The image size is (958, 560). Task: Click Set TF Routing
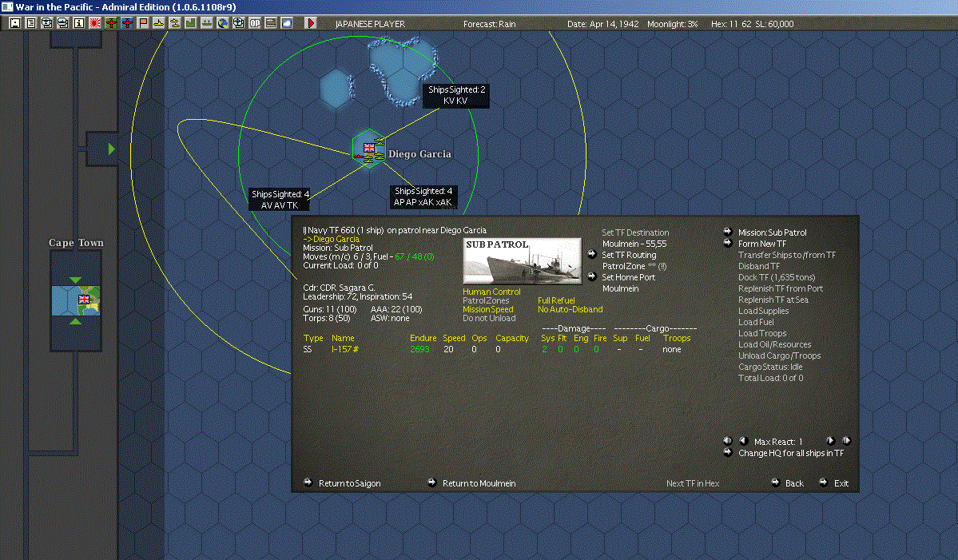pyautogui.click(x=629, y=255)
